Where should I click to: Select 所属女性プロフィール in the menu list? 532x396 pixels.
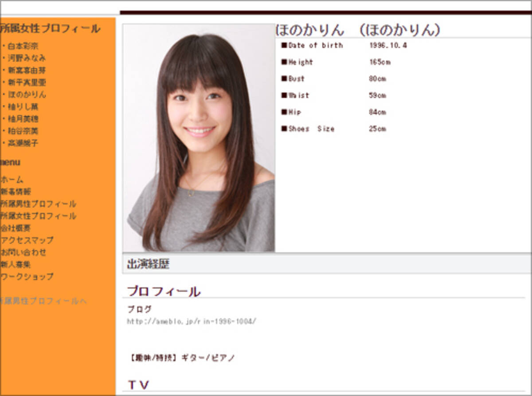click(x=38, y=216)
